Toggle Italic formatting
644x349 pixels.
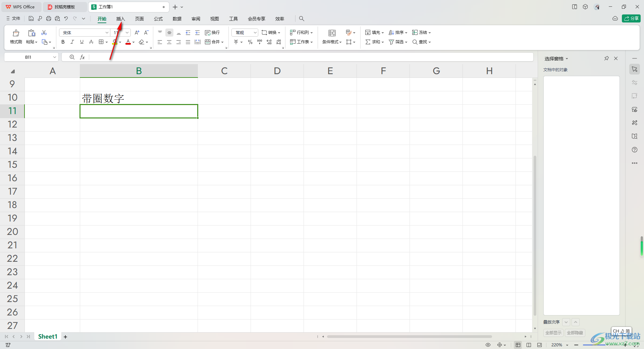(72, 42)
